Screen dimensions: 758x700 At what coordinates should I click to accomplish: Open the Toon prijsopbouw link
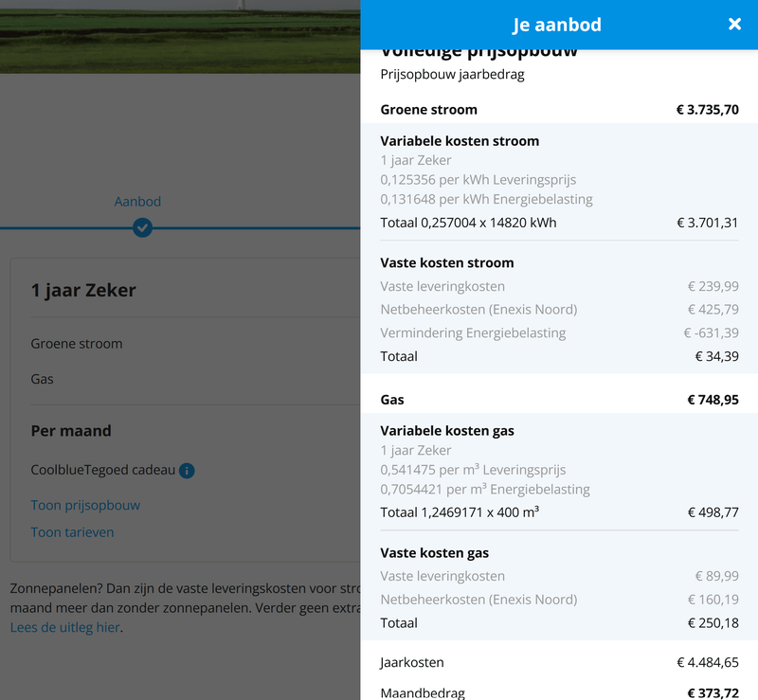click(85, 505)
